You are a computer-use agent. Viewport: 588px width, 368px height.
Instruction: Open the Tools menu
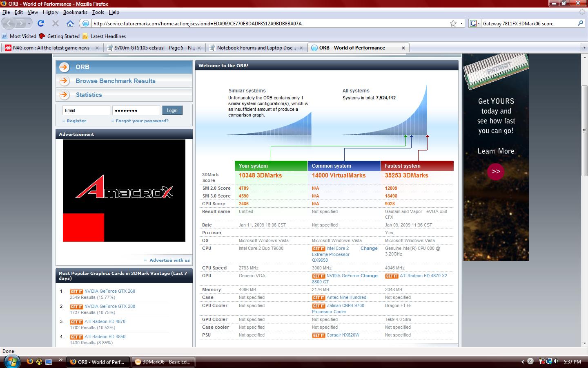click(98, 12)
